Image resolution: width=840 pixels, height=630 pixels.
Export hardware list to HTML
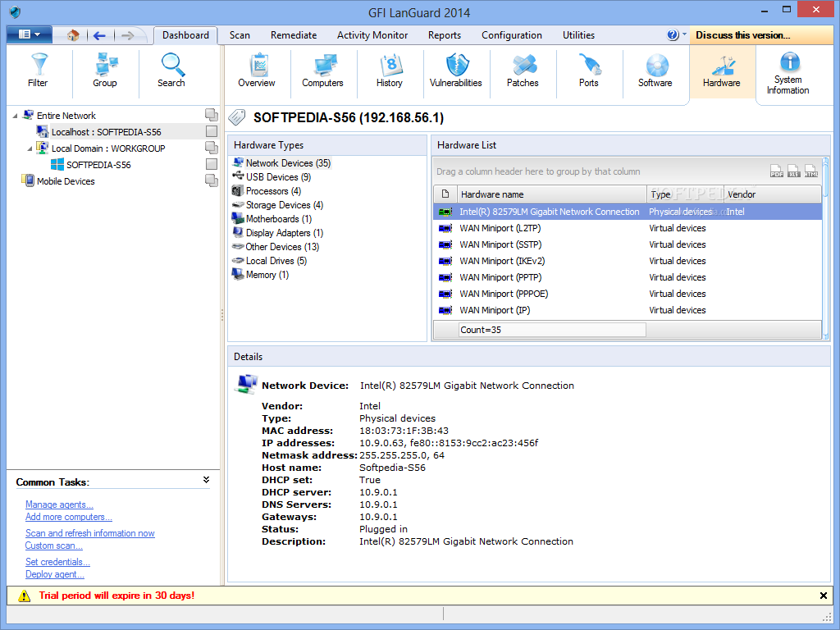(811, 171)
